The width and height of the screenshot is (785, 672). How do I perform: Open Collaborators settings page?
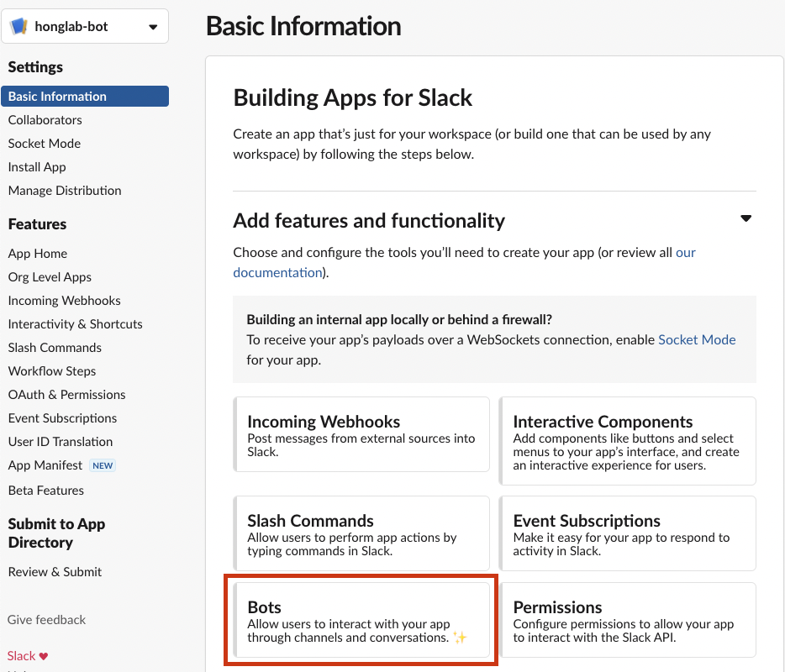point(45,120)
